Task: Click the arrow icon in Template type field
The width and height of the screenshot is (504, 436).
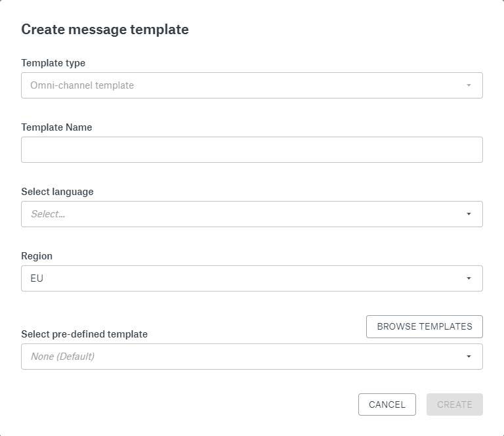Action: point(469,85)
